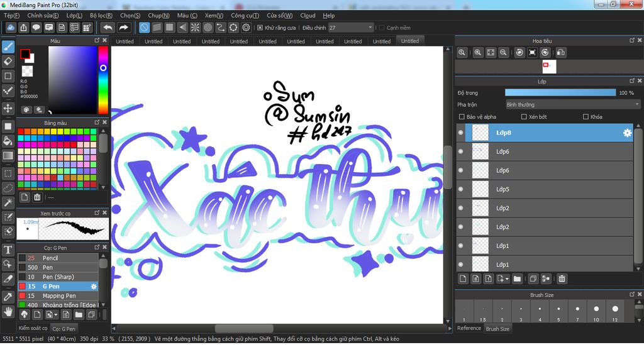This screenshot has height=345, width=644.
Task: Enable the concentric circle snap guide
Action: coord(208,28)
